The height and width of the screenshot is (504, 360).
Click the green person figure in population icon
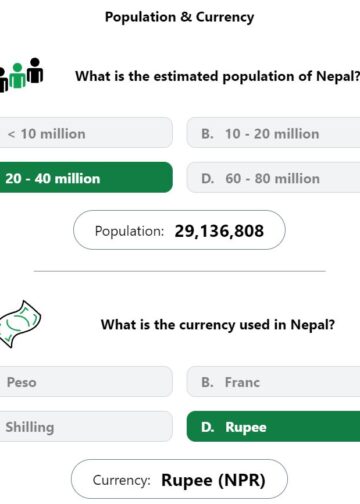pyautogui.click(x=17, y=76)
